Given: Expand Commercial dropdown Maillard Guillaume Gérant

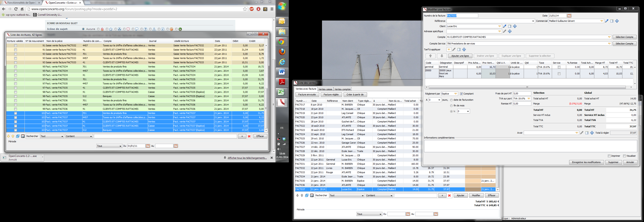Looking at the screenshot, I should click(602, 21).
